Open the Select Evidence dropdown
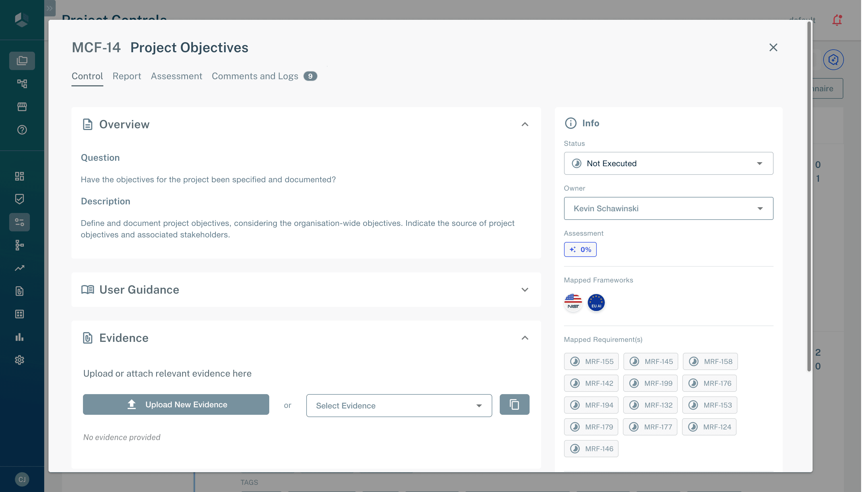The image size is (868, 492). point(399,406)
